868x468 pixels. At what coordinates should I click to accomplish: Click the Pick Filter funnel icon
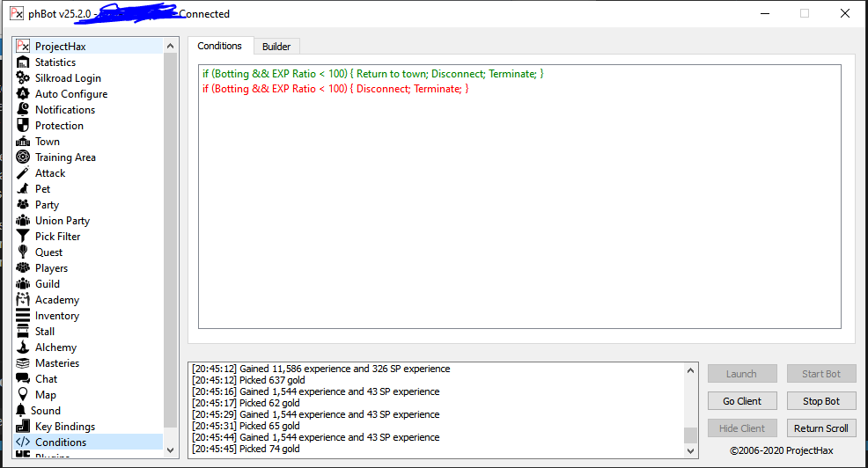point(23,237)
